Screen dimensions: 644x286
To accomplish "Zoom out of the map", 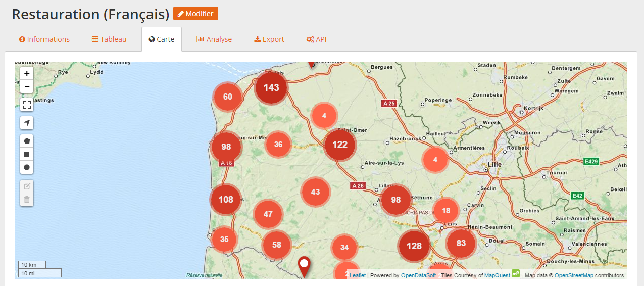I will click(27, 86).
